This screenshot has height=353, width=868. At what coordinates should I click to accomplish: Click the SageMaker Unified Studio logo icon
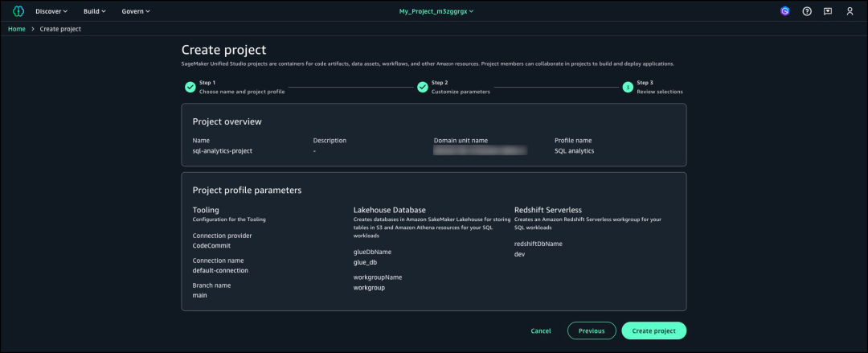tap(18, 11)
